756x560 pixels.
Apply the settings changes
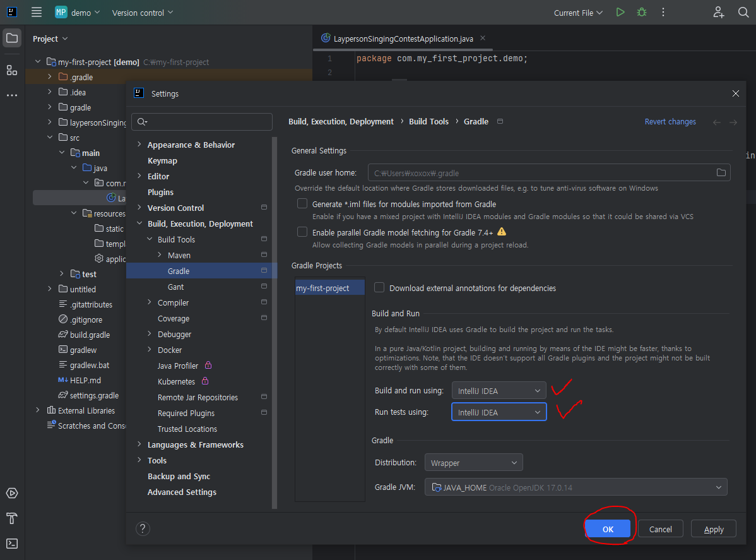714,528
